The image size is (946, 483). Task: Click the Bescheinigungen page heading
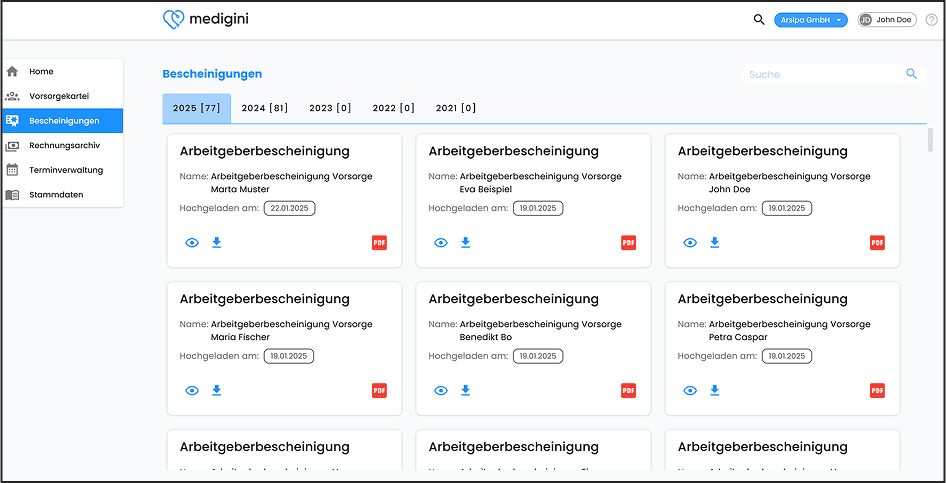pyautogui.click(x=212, y=74)
